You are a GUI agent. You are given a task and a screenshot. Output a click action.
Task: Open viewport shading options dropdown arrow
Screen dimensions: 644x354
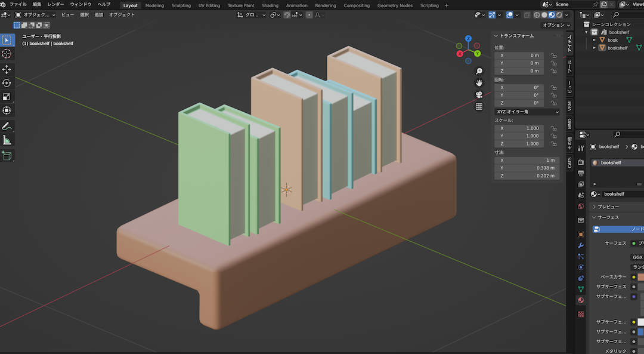[567, 15]
